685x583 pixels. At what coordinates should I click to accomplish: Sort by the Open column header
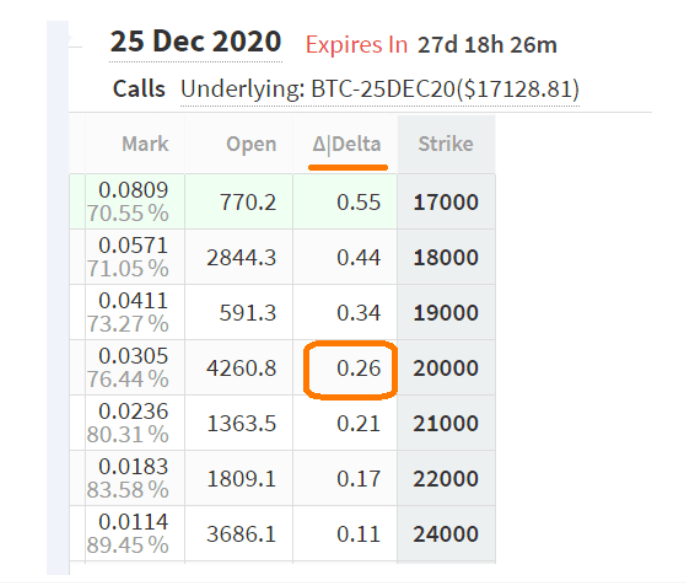coord(251,144)
